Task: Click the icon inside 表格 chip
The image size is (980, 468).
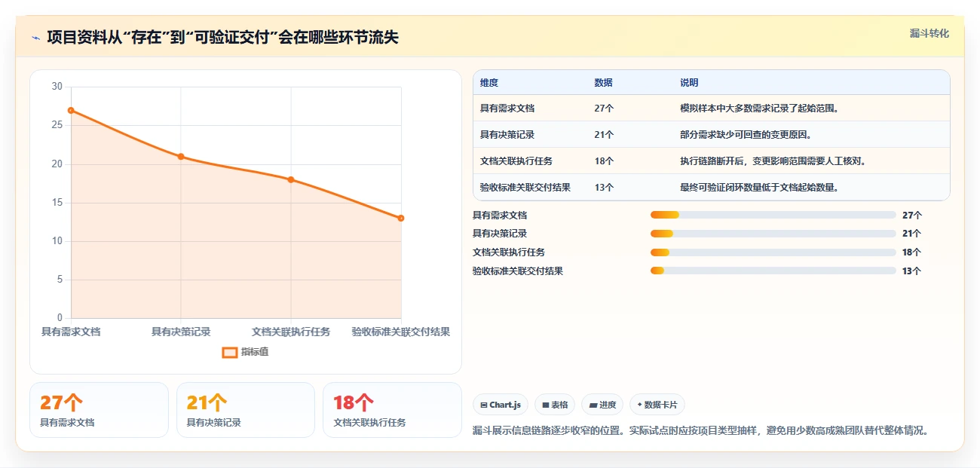Action: click(x=545, y=405)
